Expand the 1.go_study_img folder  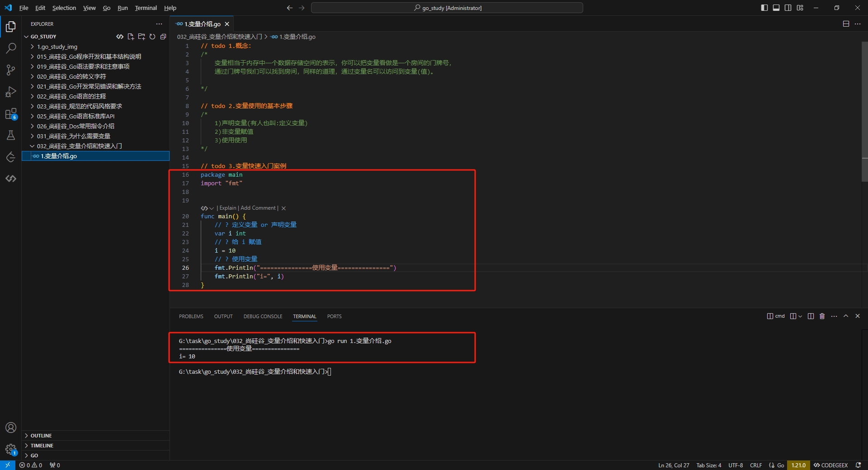tap(96, 47)
